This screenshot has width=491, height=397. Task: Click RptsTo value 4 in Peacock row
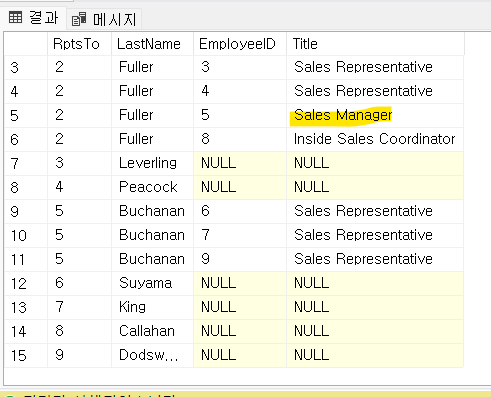tap(79, 187)
